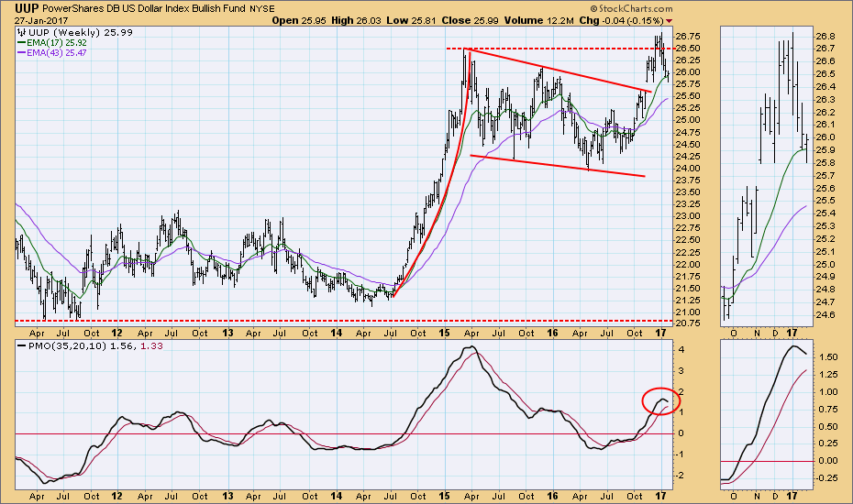Image resolution: width=853 pixels, height=504 pixels.
Task: Click the 20.75 price axis label
Action: point(688,323)
